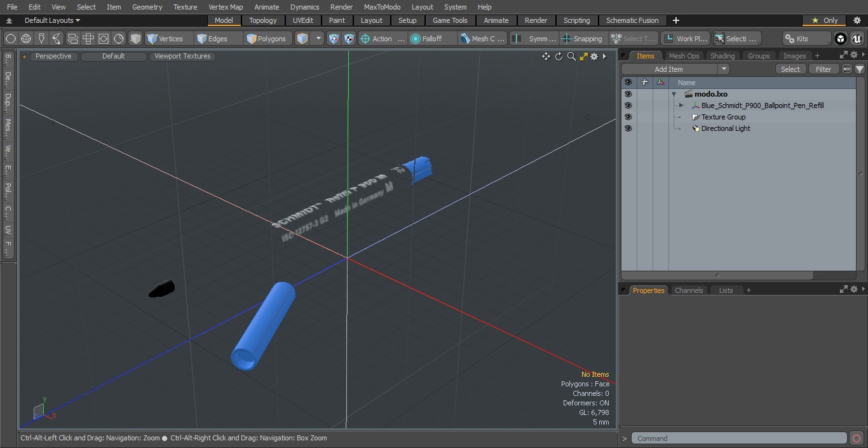Screen dimensions: 868x448
Task: Collapse the modo.lxo scene tree
Action: click(674, 94)
